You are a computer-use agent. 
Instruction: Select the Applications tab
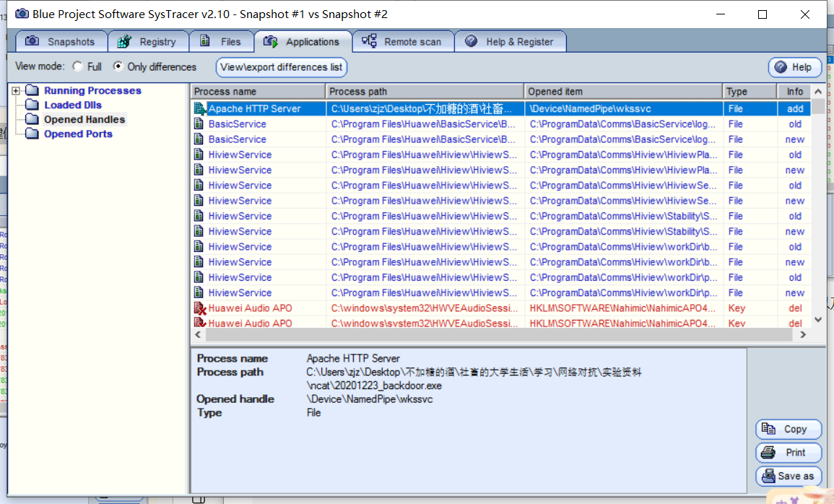[303, 41]
